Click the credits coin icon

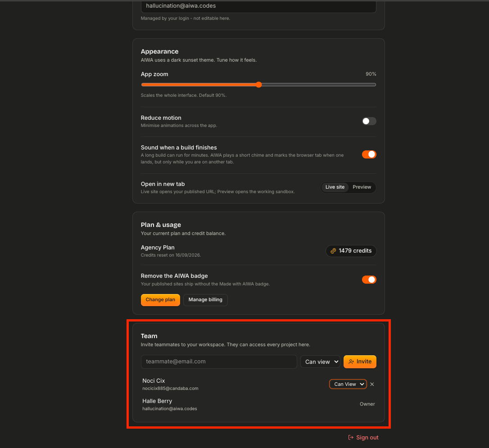[333, 251]
